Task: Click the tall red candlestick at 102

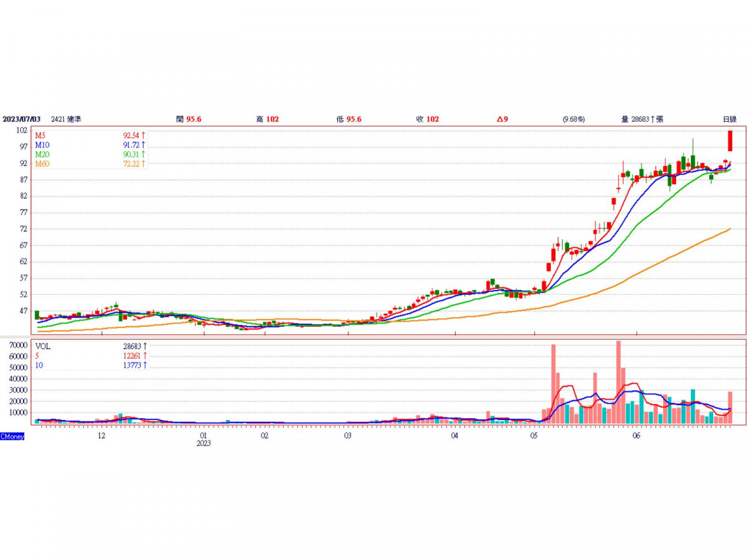Action: 730,141
